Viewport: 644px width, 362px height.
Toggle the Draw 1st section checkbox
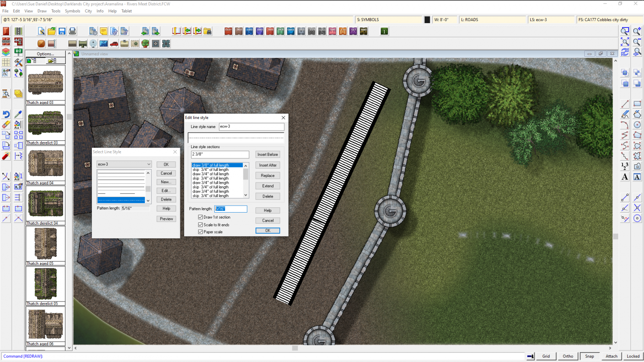click(200, 217)
